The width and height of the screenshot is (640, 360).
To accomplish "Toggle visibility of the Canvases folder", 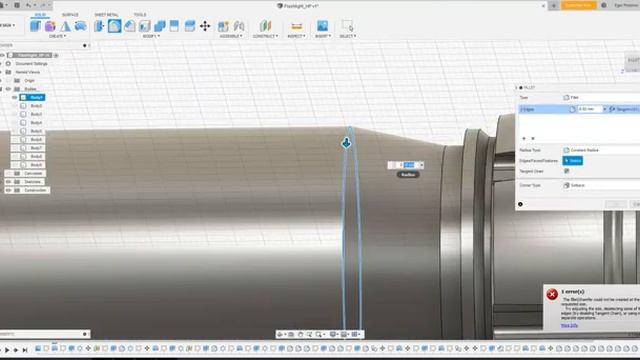I will (x=9, y=173).
